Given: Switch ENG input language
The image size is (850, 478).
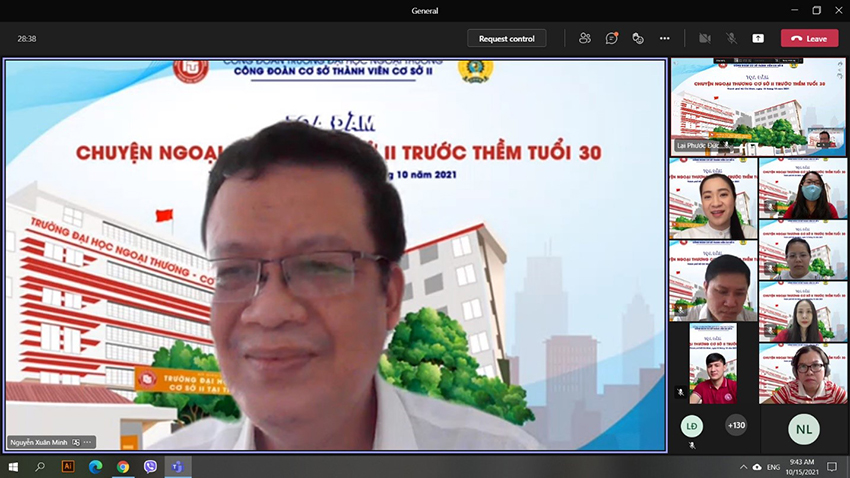Looking at the screenshot, I should [x=774, y=467].
